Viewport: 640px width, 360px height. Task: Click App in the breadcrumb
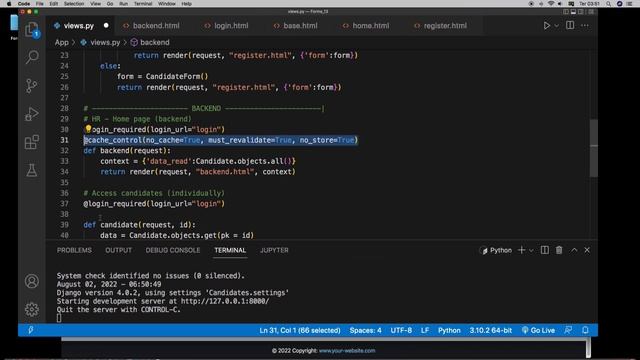tap(62, 42)
